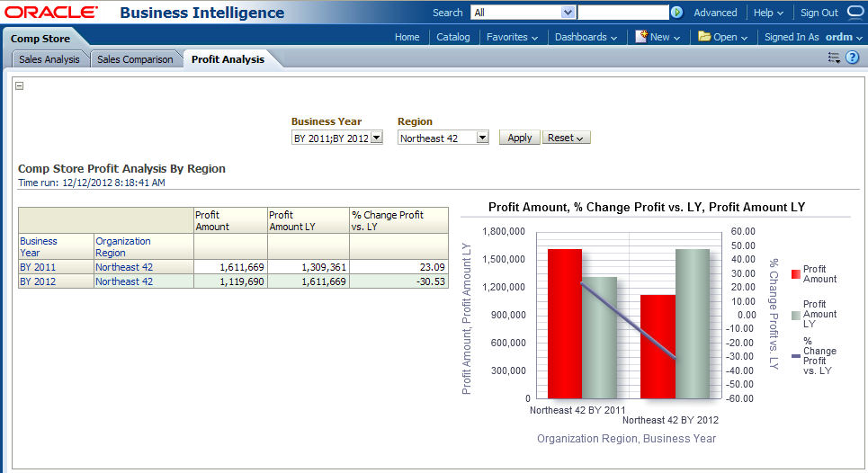Viewport: 868px width, 473px height.
Task: Open the Reset options menu
Action: [566, 138]
